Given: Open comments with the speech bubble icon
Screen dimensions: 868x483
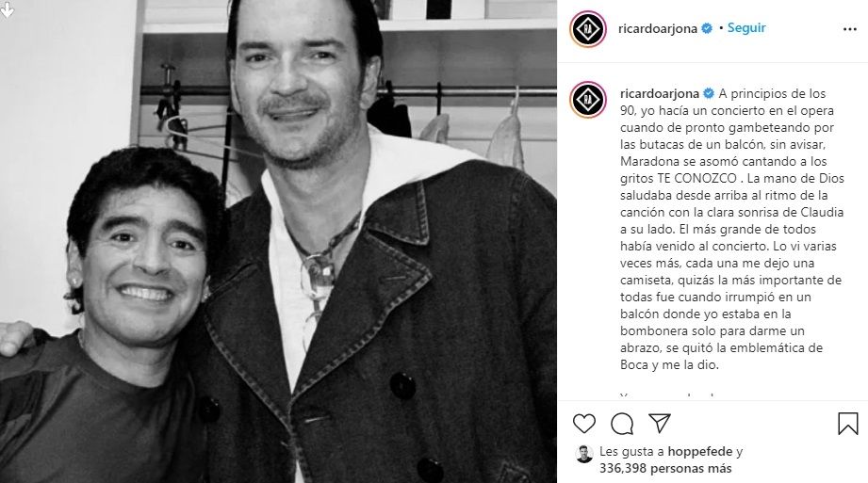Looking at the screenshot, I should [622, 424].
